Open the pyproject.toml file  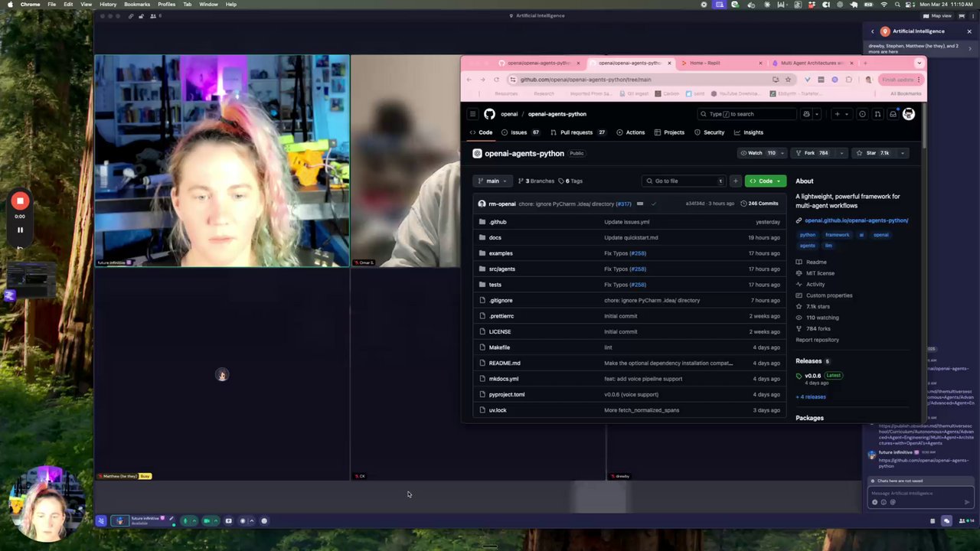click(x=507, y=394)
